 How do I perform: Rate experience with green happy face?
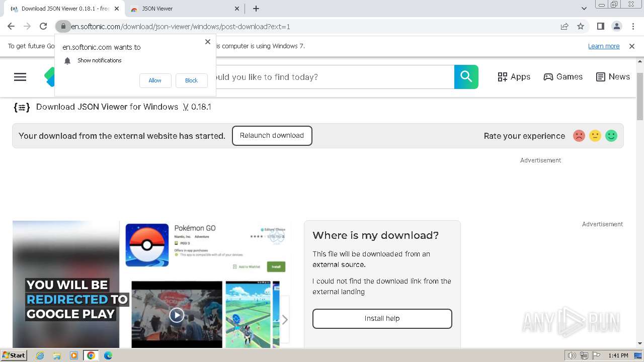coord(611,136)
